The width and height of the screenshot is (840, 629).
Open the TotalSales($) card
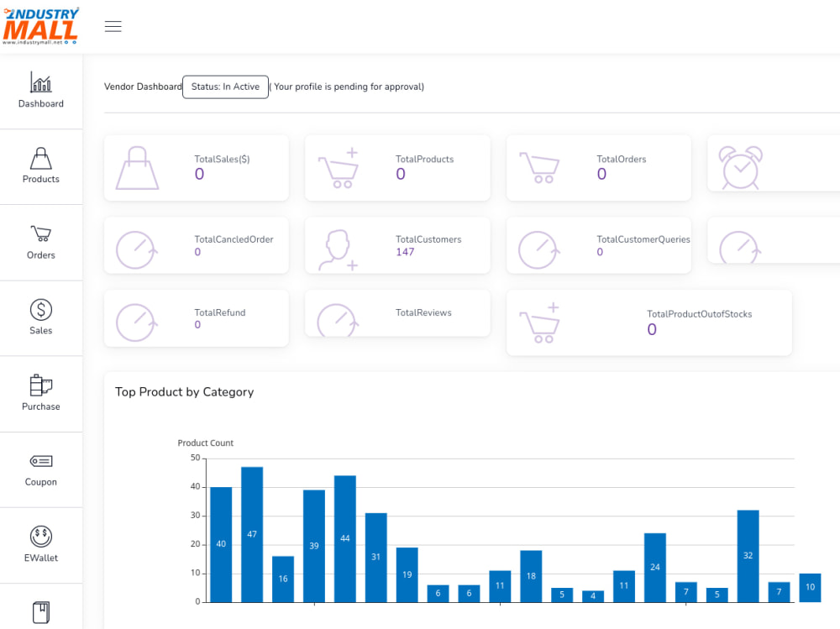click(x=196, y=168)
